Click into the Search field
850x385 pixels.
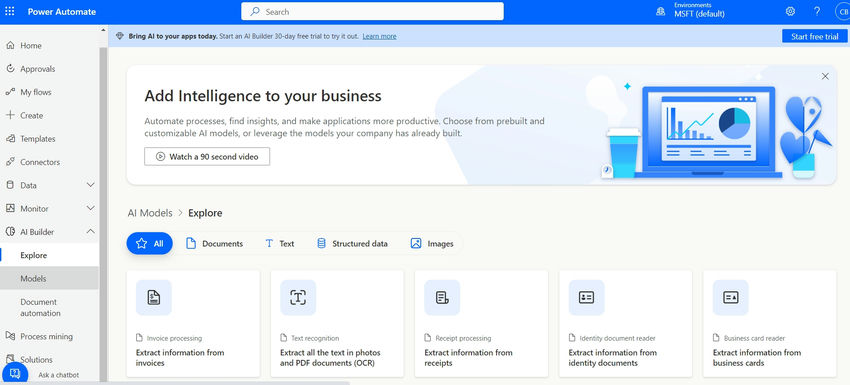click(x=372, y=11)
